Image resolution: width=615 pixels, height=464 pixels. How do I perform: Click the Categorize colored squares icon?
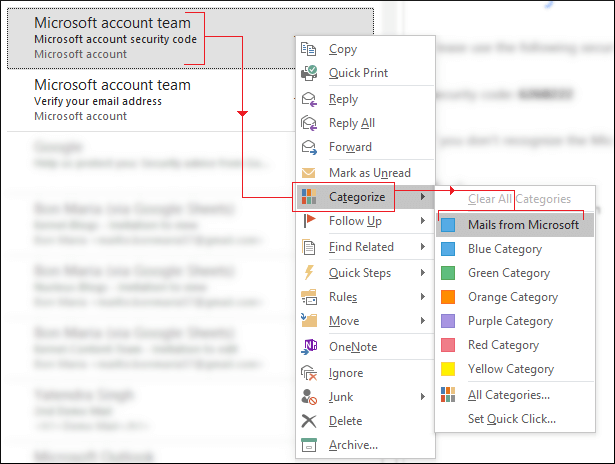[x=309, y=197]
